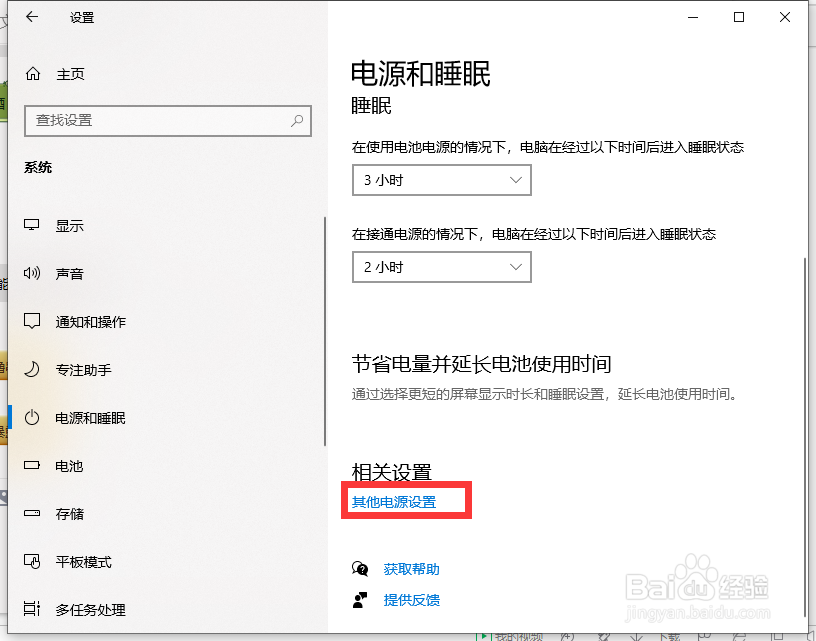
Task: Click the magnifier icon in search box
Action: (296, 120)
